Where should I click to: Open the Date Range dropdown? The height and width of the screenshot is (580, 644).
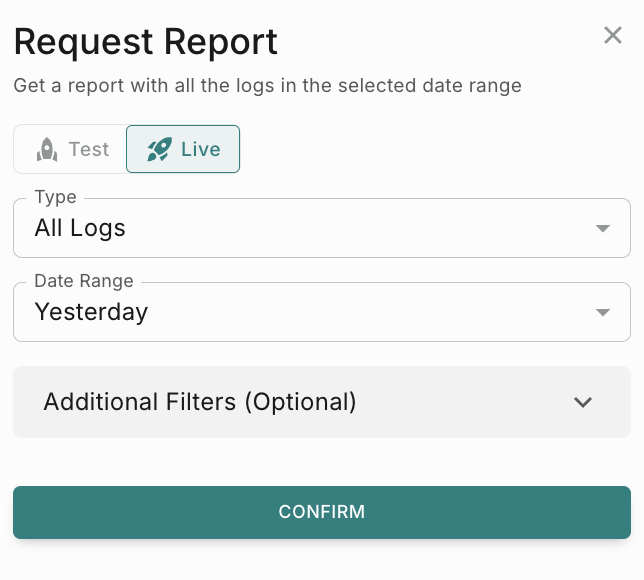pyautogui.click(x=320, y=312)
